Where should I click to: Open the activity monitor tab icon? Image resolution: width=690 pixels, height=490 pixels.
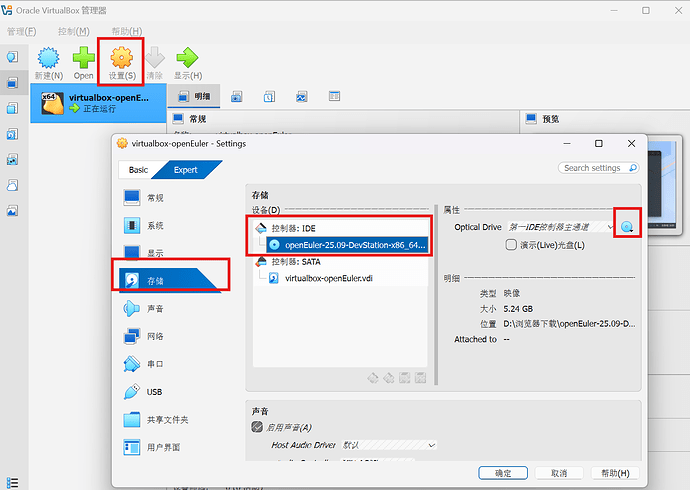pyautogui.click(x=301, y=96)
